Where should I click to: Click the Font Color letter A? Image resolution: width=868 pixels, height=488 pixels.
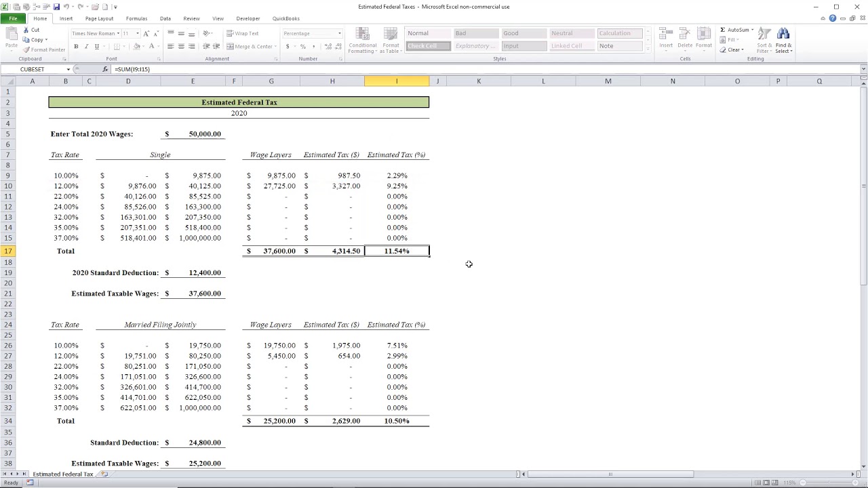[152, 46]
